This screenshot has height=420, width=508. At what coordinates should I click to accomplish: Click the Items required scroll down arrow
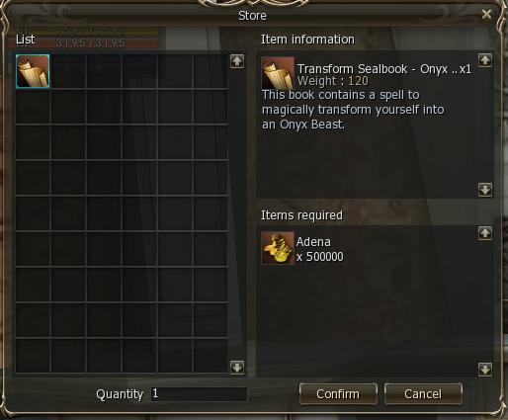[x=485, y=370]
